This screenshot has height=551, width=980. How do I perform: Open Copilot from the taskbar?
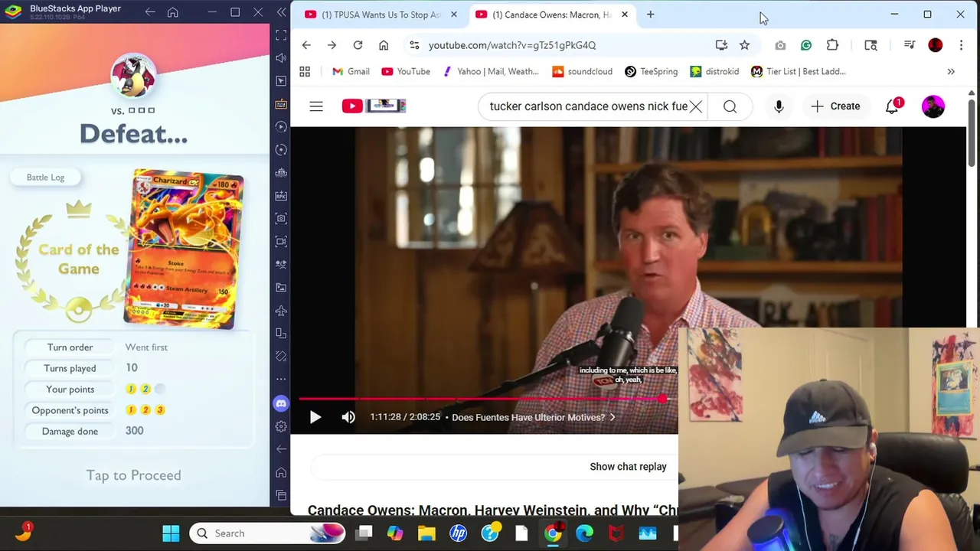click(x=395, y=533)
